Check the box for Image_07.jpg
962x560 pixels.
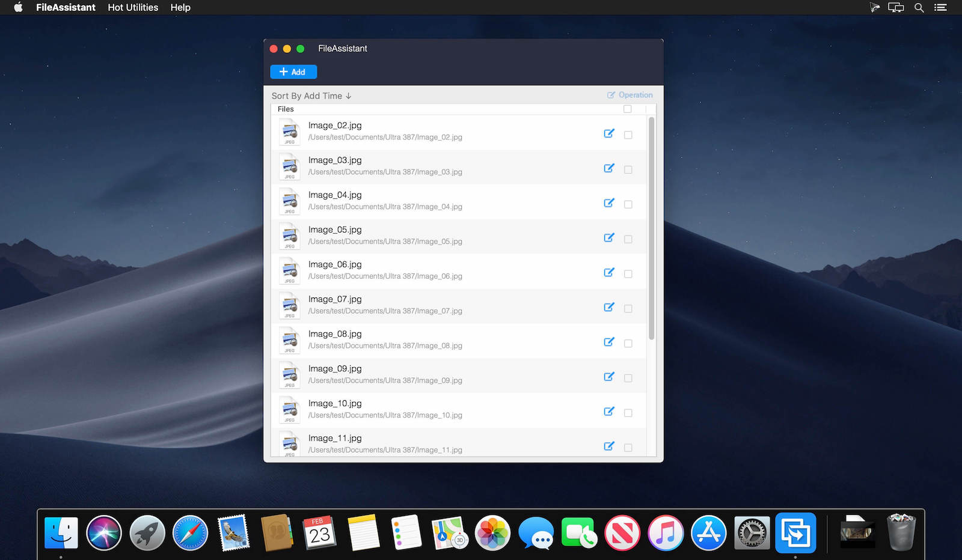coord(628,309)
